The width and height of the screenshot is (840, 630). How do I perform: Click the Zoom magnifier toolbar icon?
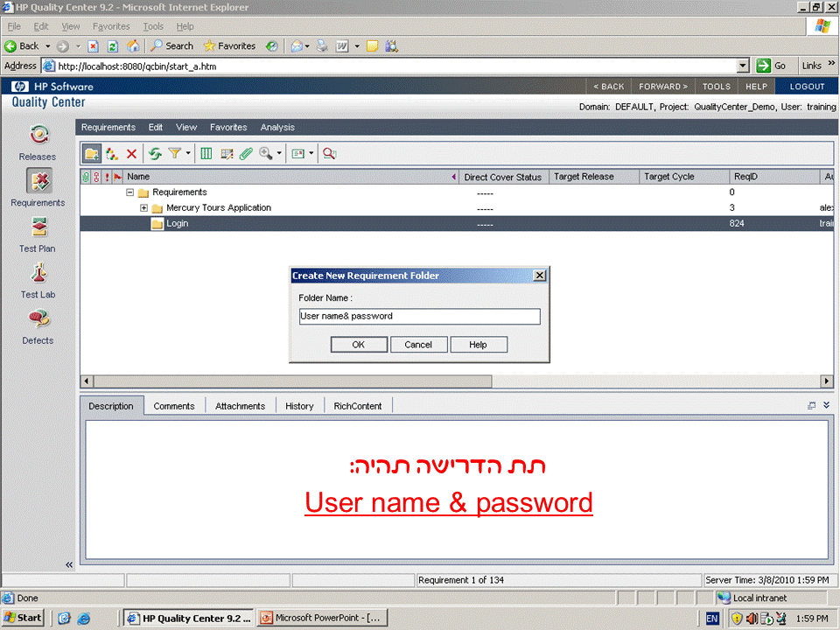(x=266, y=154)
